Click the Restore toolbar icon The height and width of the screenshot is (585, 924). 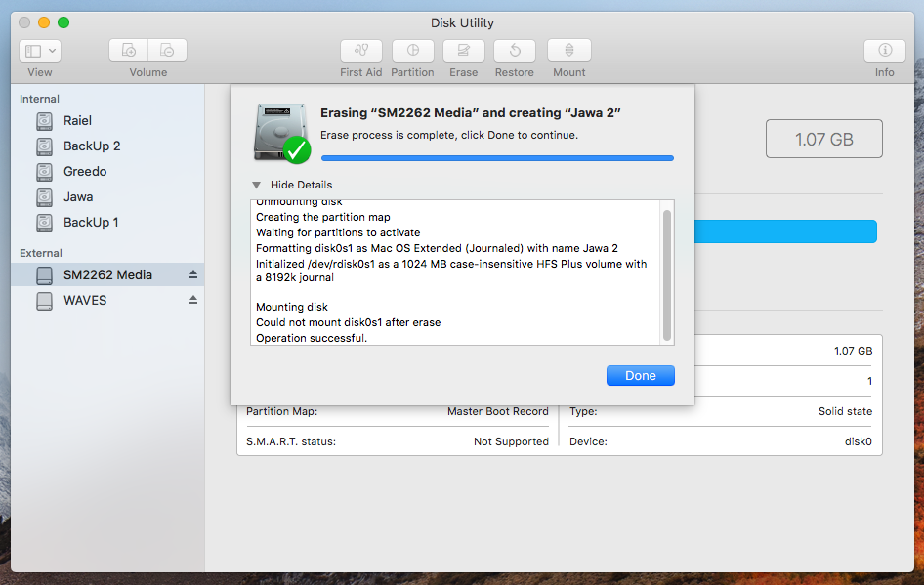[x=515, y=51]
